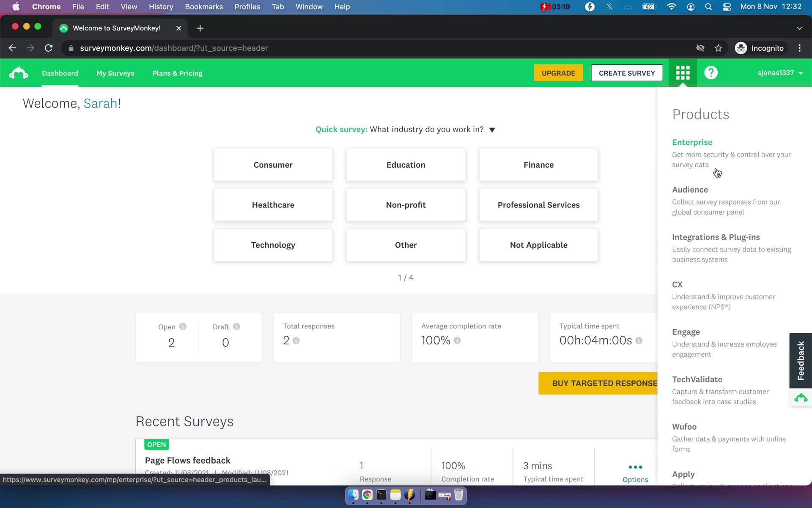Open the Dashboard tab
812x508 pixels.
click(60, 73)
